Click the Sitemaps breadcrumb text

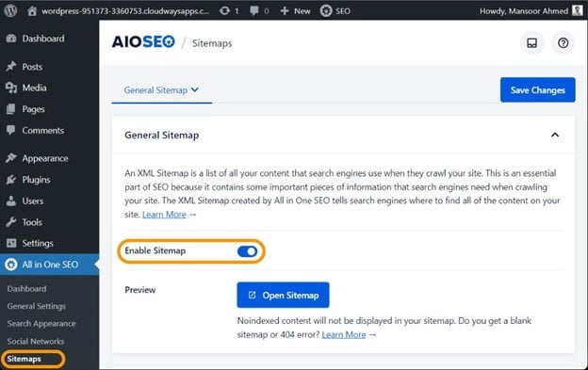click(x=212, y=43)
